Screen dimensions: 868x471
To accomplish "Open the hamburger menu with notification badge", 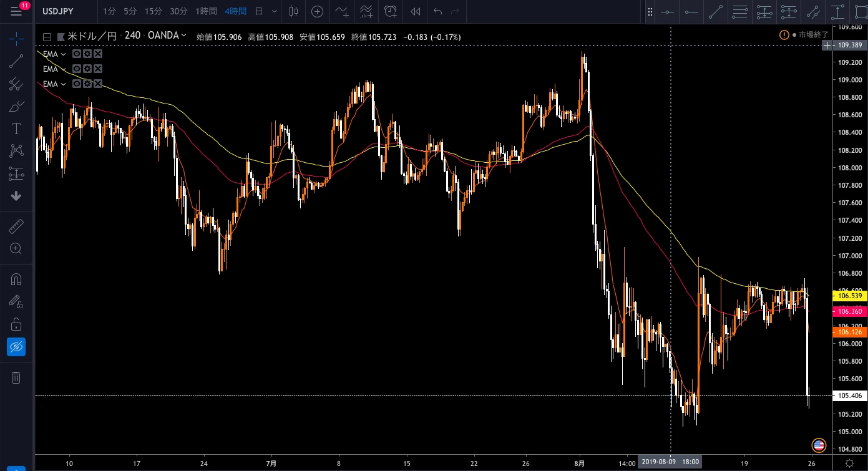I will [x=16, y=11].
